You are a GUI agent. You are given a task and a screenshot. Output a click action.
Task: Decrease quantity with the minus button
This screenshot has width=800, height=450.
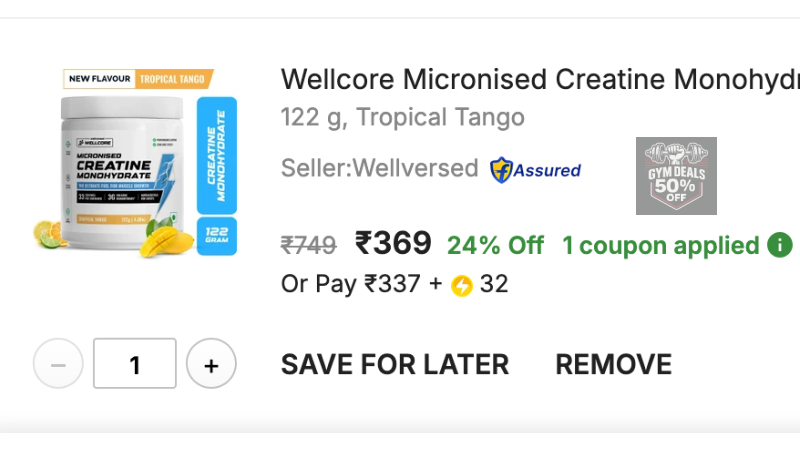pyautogui.click(x=58, y=364)
